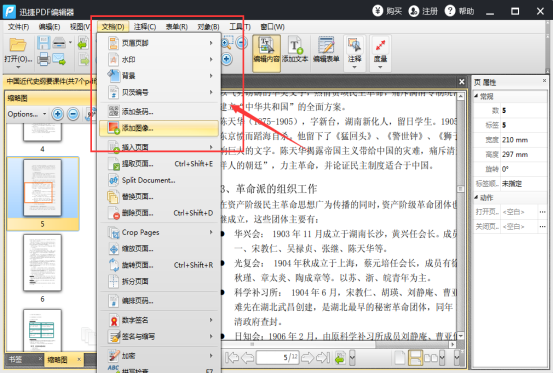Image resolution: width=554 pixels, height=373 pixels.
Task: Select 旋转页面 menu item
Action: 159,265
